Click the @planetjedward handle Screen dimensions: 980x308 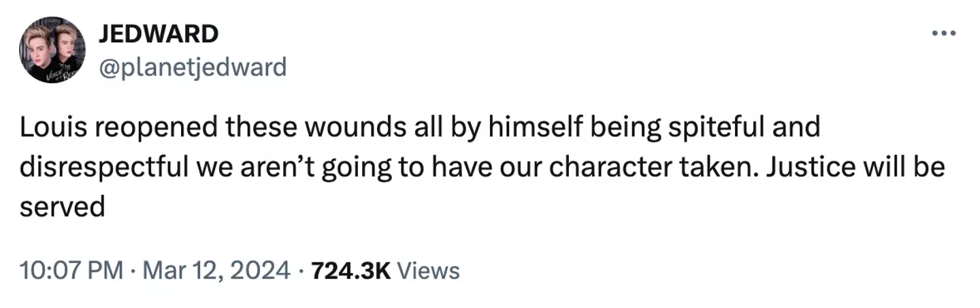pyautogui.click(x=193, y=67)
